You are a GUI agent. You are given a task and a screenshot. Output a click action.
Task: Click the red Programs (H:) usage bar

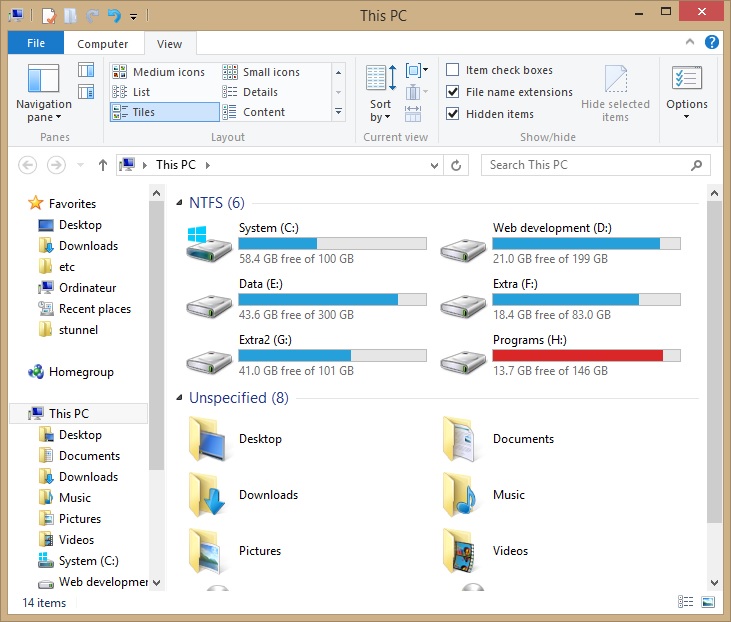586,355
